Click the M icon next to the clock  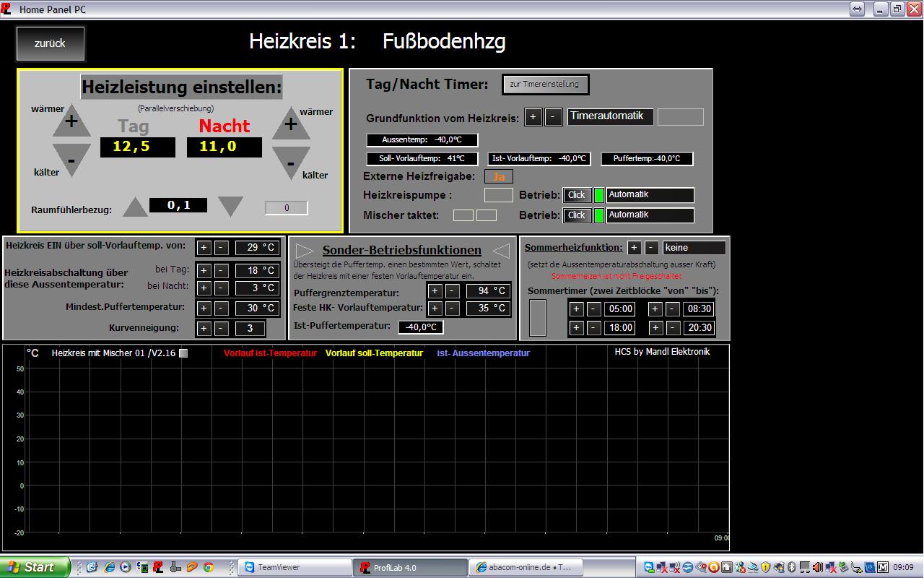click(883, 567)
